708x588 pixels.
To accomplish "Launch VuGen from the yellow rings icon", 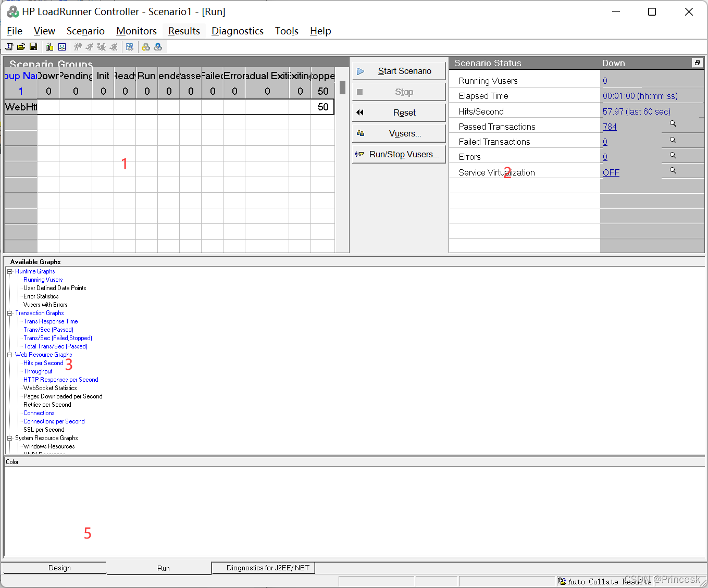I will point(146,47).
